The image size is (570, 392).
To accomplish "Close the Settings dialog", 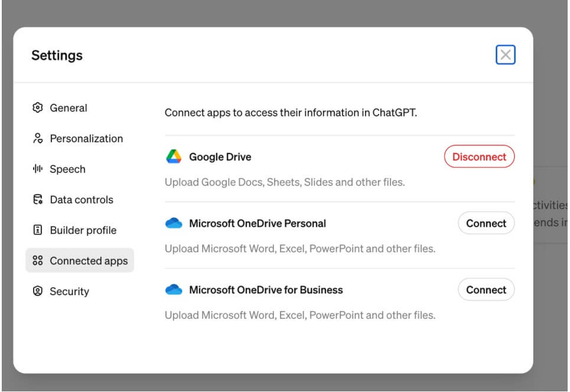I will pos(505,55).
